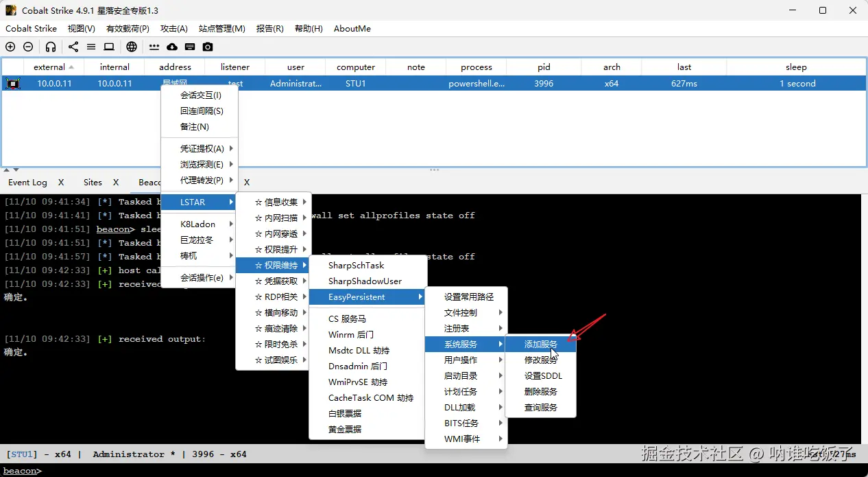
Task: Switch to session table view icon
Action: coord(91,47)
